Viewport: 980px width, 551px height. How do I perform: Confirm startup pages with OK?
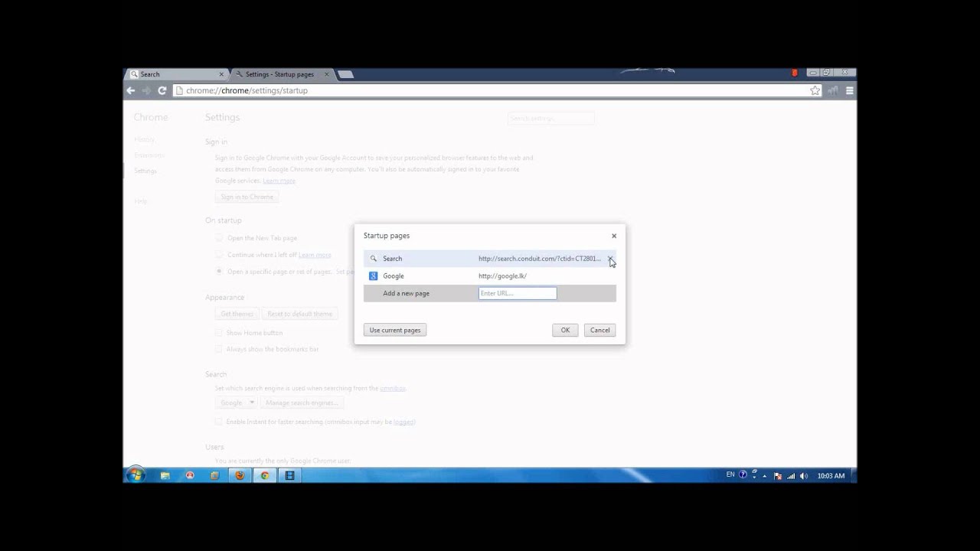[565, 330]
